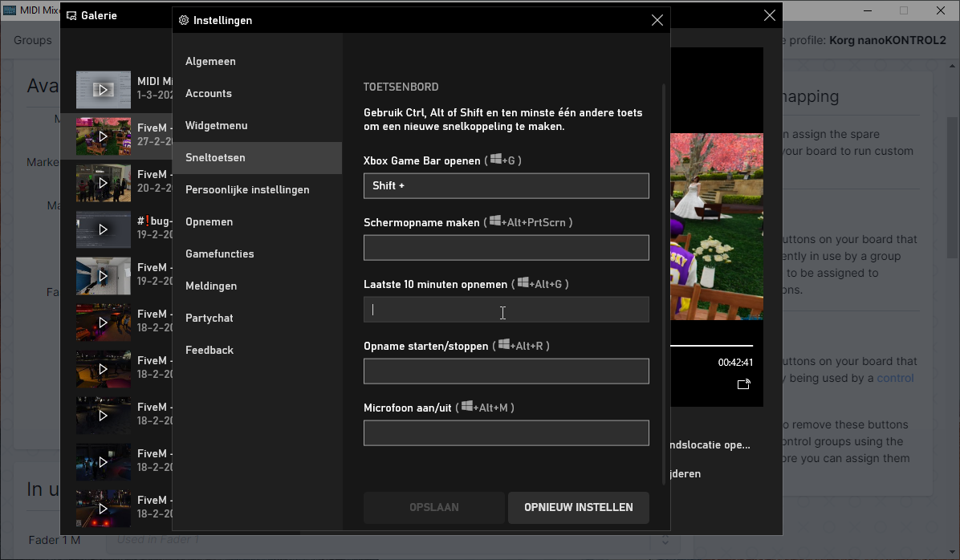The image size is (960, 560).
Task: Close the Galerie widget window
Action: [x=769, y=15]
